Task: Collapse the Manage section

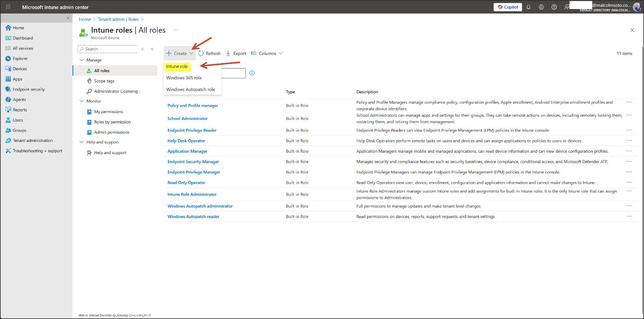Action: [82, 60]
